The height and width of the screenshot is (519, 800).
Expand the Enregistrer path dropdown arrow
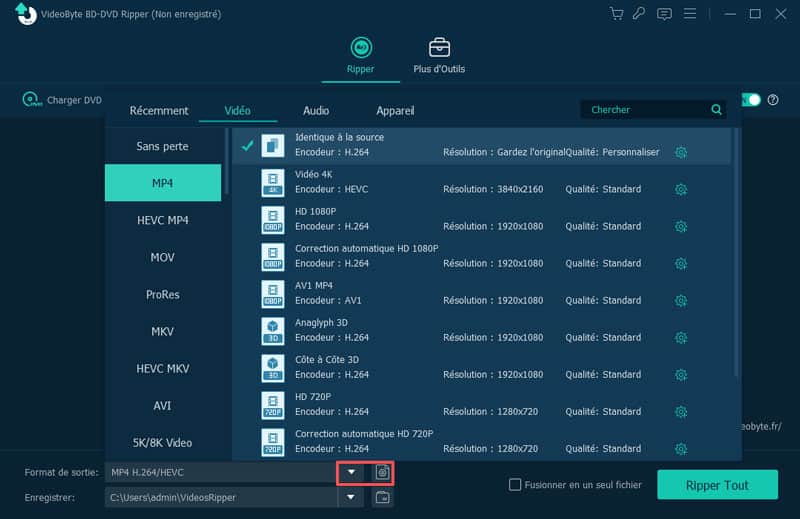(351, 497)
